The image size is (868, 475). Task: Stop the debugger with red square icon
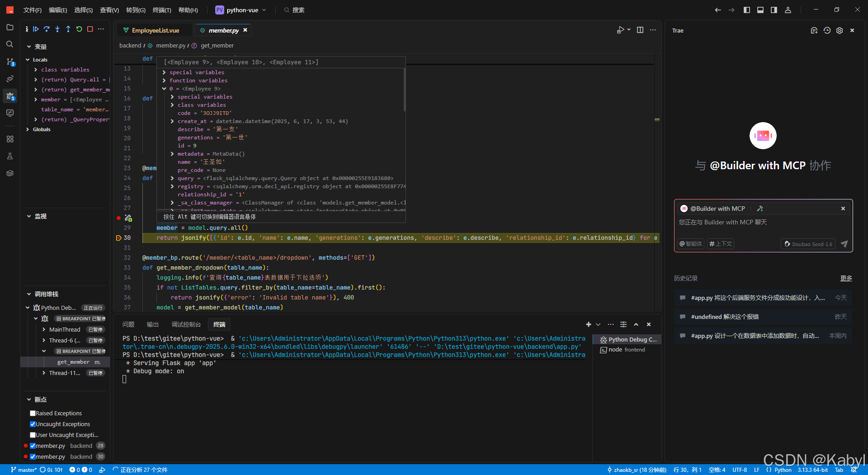(x=90, y=28)
